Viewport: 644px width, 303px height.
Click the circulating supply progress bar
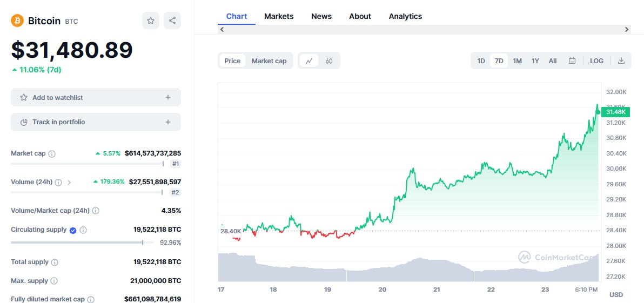81,243
